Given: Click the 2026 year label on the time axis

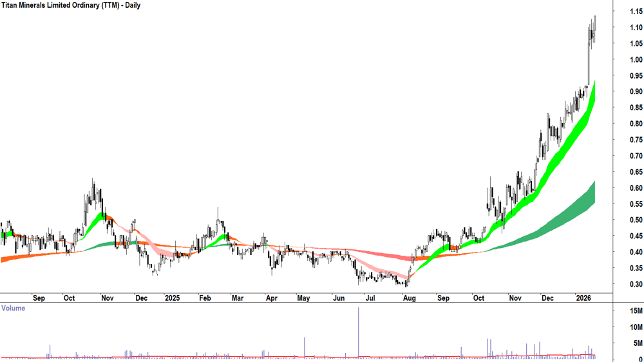Looking at the screenshot, I should click(x=583, y=298).
